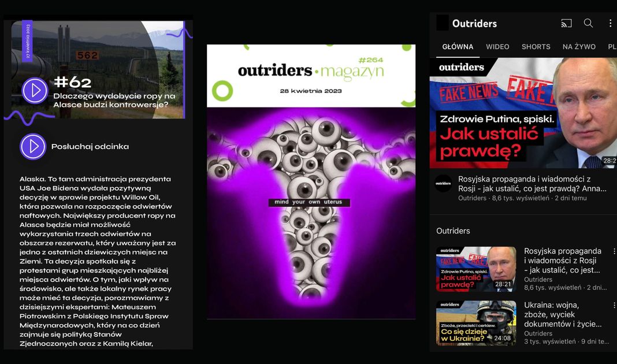This screenshot has width=617, height=364.
Task: Switch to the GŁÓWNA tab
Action: point(458,47)
